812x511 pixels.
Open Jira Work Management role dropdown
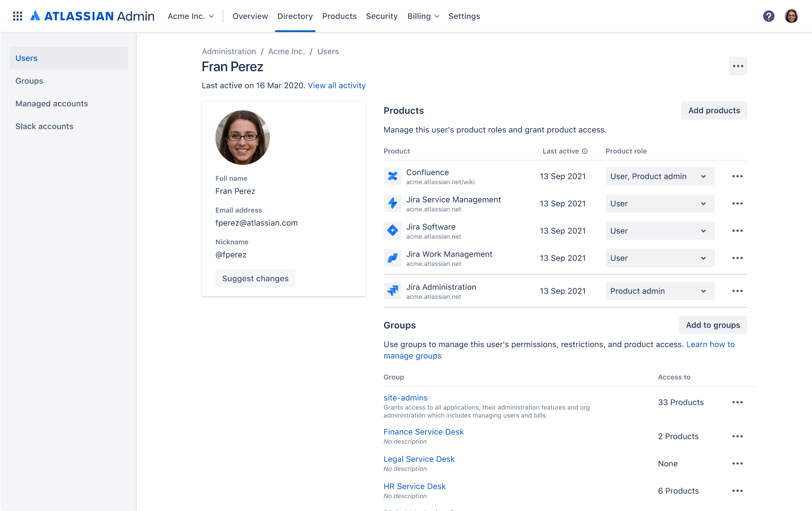pyautogui.click(x=660, y=258)
